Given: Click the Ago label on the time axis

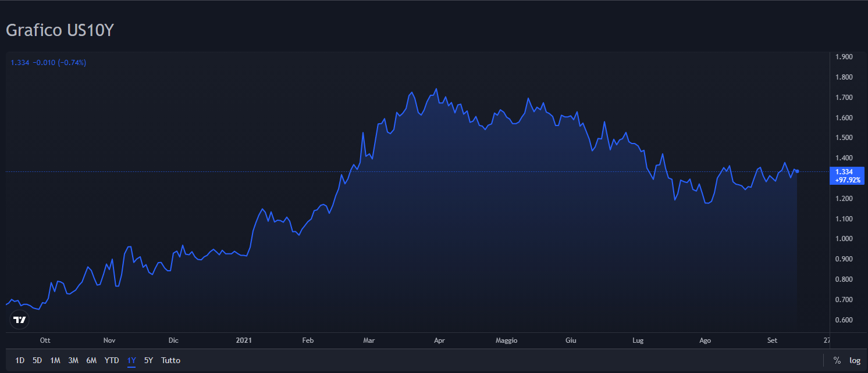Looking at the screenshot, I should [705, 340].
